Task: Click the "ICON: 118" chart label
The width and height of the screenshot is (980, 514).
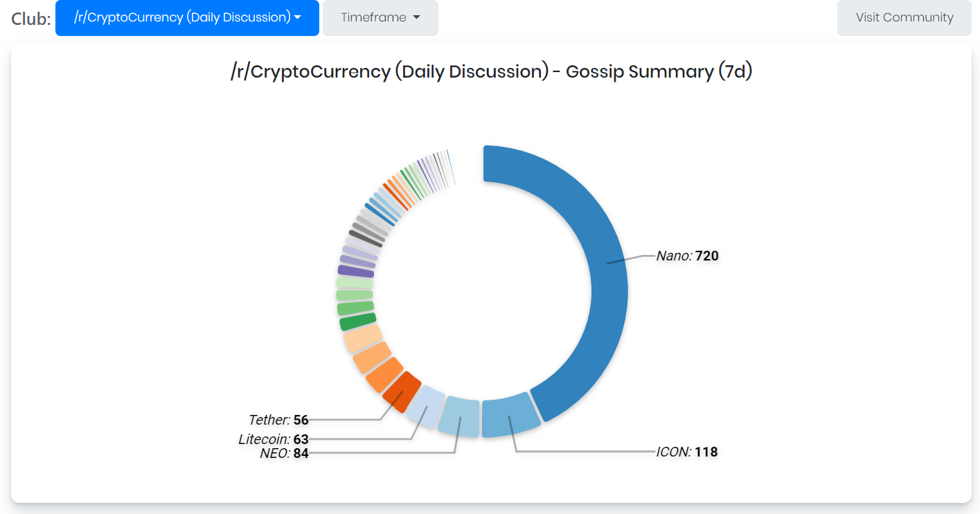Action: point(687,452)
